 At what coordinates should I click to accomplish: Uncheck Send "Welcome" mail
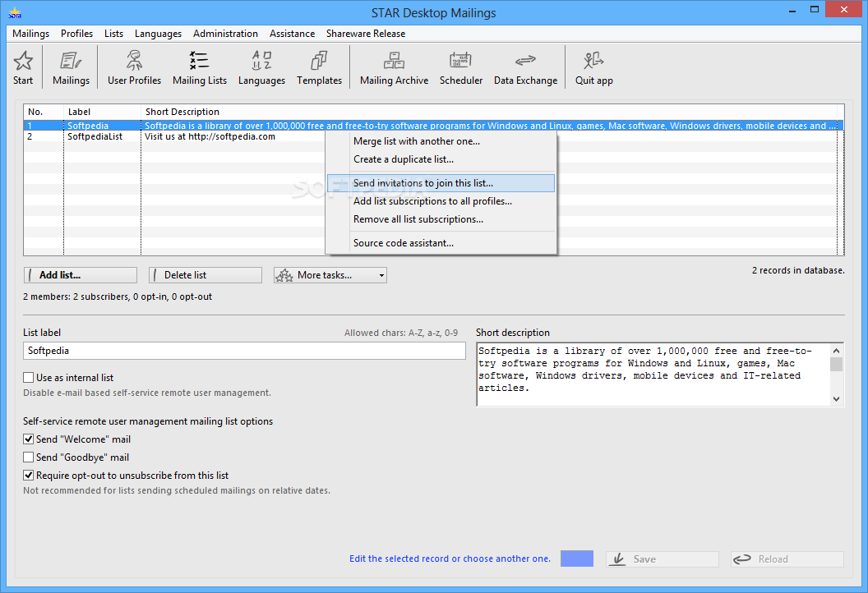pyautogui.click(x=28, y=439)
